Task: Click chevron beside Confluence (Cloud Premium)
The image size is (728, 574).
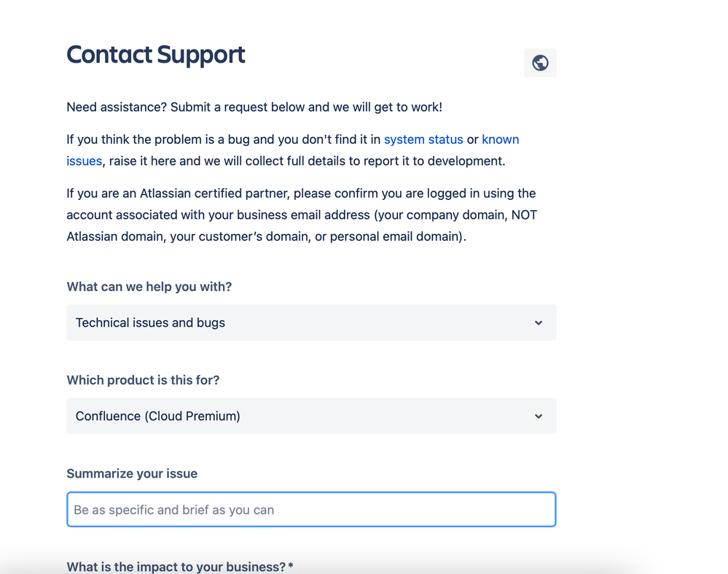Action: 538,416
